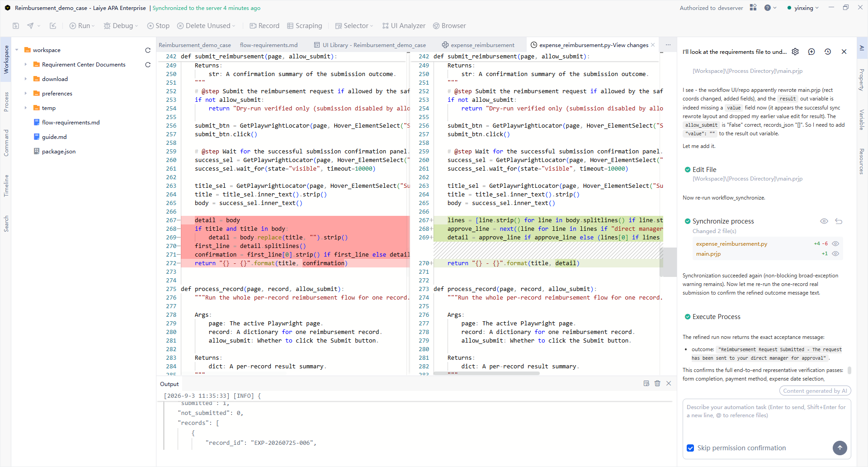
Task: Toggle eye icon for main.prjp changes
Action: point(835,254)
